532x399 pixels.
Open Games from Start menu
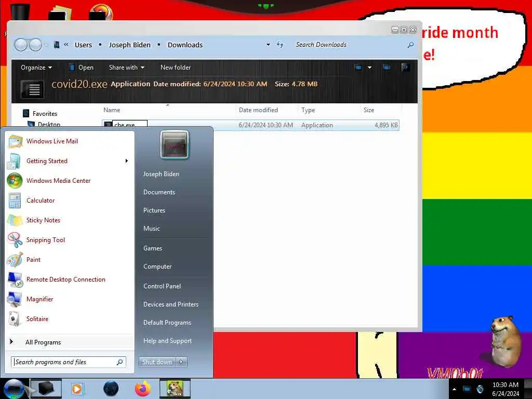[x=153, y=248]
